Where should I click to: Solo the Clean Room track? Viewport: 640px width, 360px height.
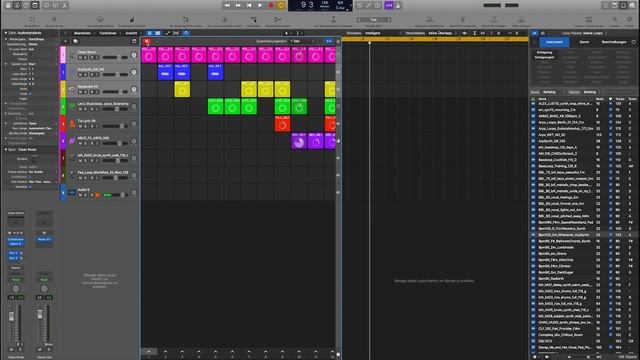pyautogui.click(x=85, y=58)
